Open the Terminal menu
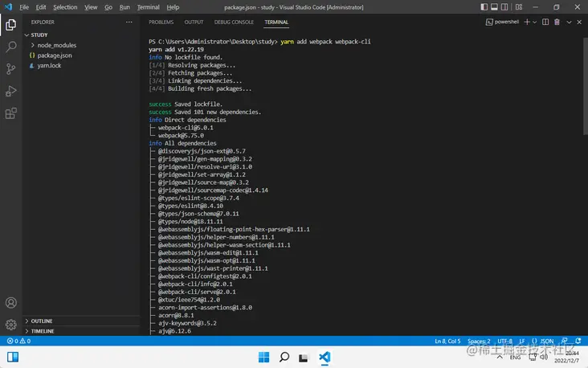This screenshot has width=588, height=368. (148, 7)
